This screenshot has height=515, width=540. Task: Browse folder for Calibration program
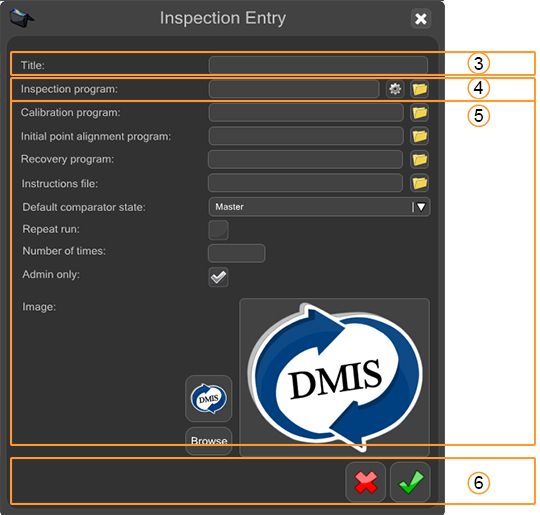(x=419, y=113)
